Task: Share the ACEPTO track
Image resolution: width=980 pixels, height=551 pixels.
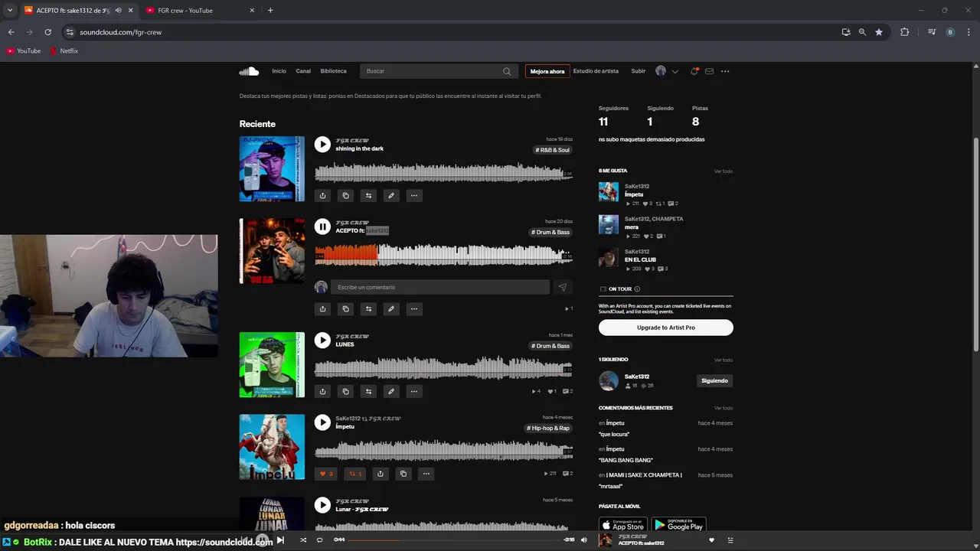Action: pyautogui.click(x=322, y=309)
